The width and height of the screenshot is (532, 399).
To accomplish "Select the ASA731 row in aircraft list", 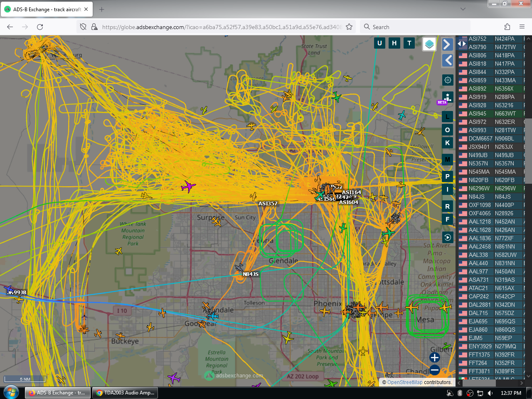I will 491,280.
